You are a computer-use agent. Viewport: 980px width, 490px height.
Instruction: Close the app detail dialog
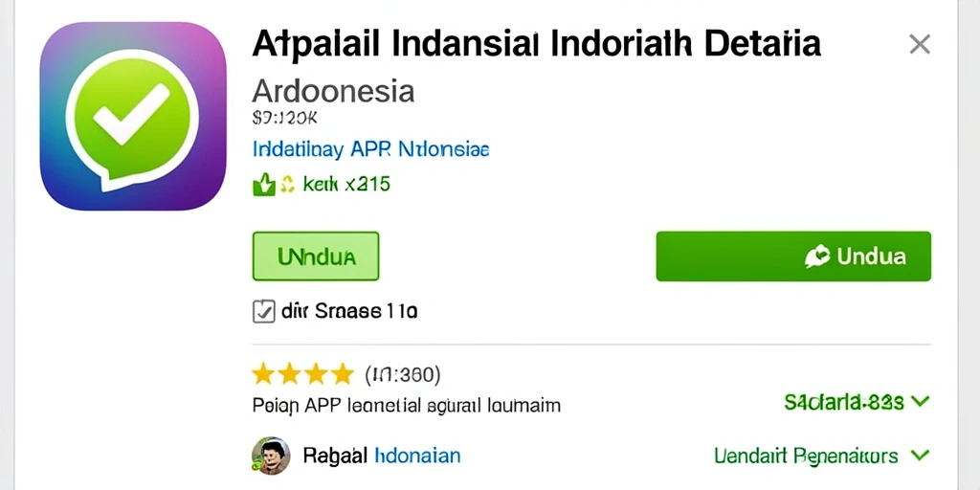pyautogui.click(x=920, y=44)
